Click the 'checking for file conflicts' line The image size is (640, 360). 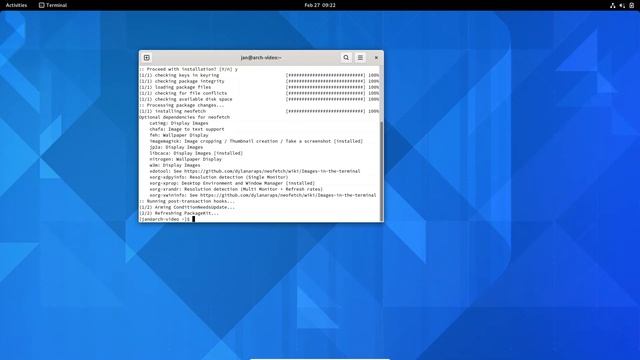click(x=259, y=93)
